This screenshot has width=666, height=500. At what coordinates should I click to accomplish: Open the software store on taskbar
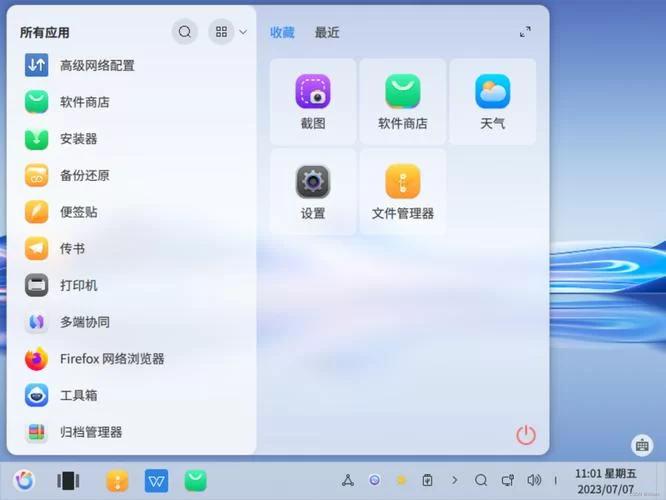195,481
